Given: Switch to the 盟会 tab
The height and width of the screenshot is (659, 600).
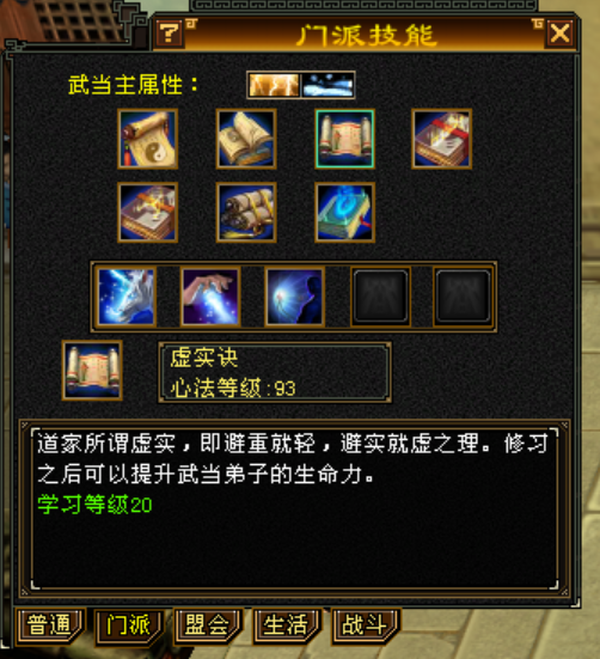Looking at the screenshot, I should 208,626.
